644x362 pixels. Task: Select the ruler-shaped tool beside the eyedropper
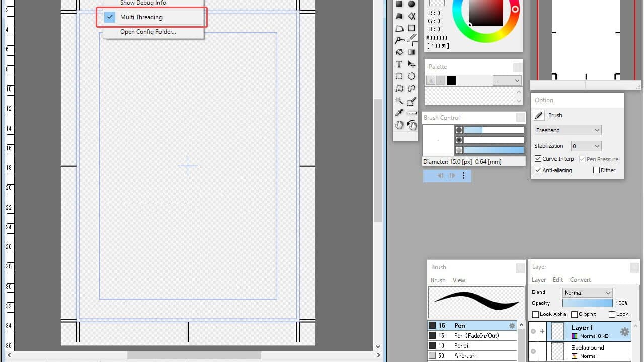(x=412, y=113)
